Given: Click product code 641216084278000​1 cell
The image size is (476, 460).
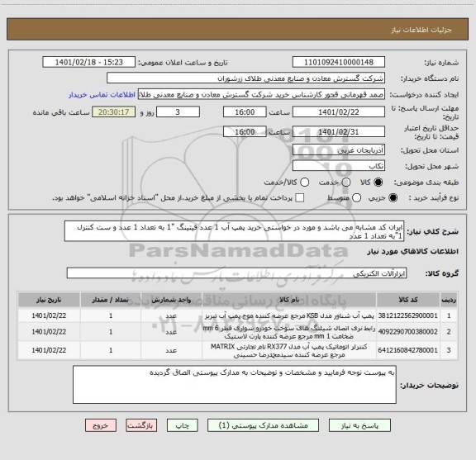Looking at the screenshot, I should [x=408, y=350].
